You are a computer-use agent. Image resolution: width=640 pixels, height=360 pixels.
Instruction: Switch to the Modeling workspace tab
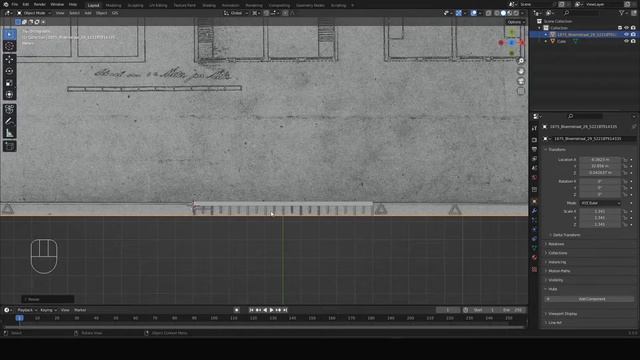point(113,5)
